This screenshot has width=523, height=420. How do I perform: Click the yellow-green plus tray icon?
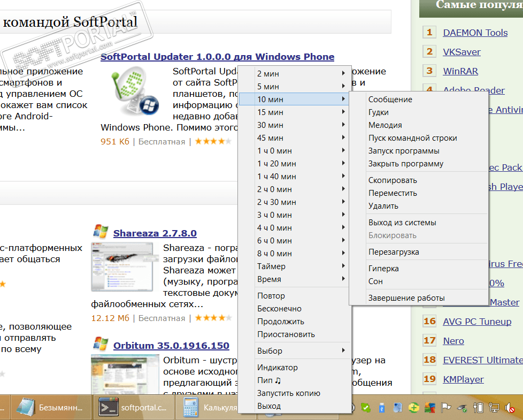coord(413,407)
